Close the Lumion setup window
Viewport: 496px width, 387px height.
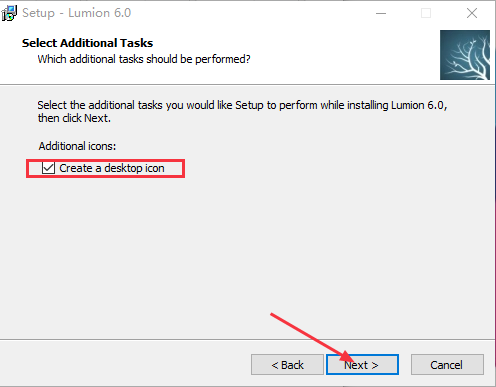[x=472, y=13]
